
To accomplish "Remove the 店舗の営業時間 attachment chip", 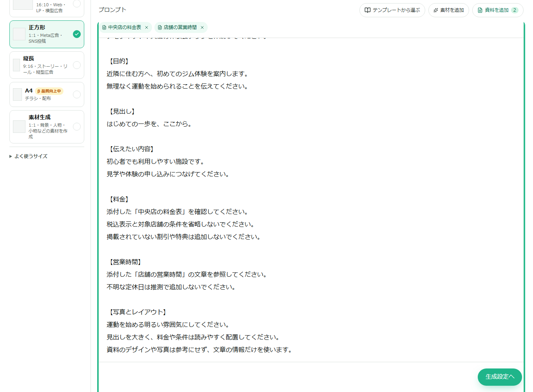I will point(202,27).
